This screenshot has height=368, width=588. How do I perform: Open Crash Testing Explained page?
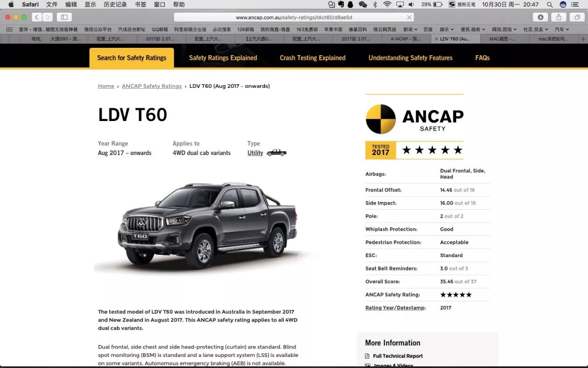pos(313,58)
